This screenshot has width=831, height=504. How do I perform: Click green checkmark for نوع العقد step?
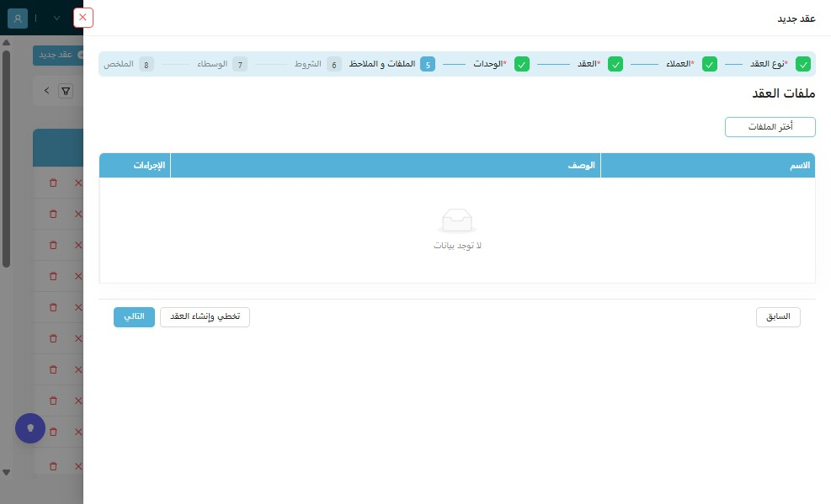point(803,65)
